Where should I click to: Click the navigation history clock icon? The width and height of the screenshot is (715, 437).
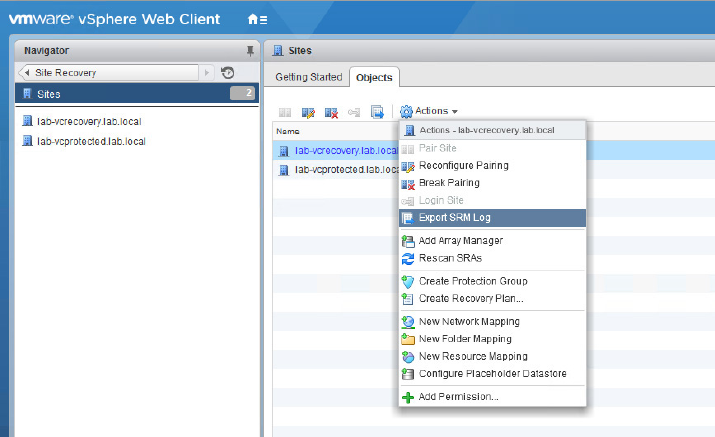pos(228,72)
